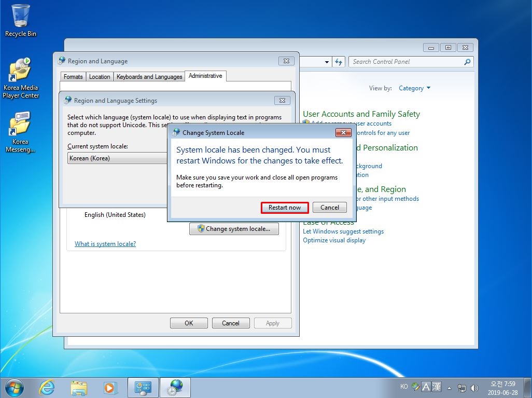Image resolution: width=532 pixels, height=398 pixels.
Task: Select Korea Media Player Center shortcut
Action: click(20, 78)
